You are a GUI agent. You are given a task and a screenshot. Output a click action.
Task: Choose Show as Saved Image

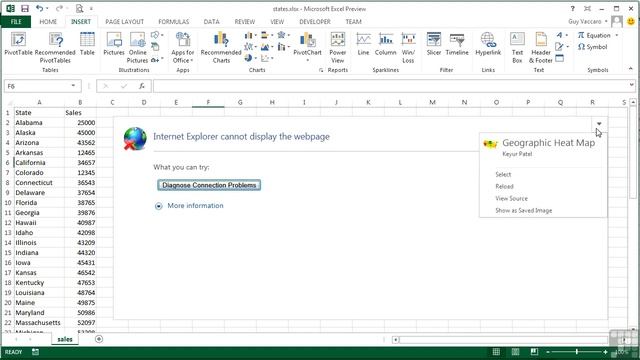(x=523, y=211)
